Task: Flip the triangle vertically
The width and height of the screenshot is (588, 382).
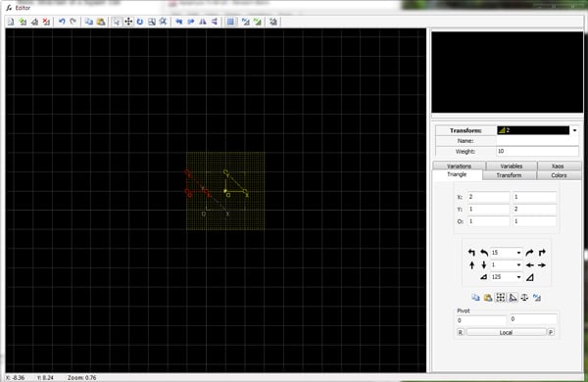Action: pyautogui.click(x=214, y=22)
